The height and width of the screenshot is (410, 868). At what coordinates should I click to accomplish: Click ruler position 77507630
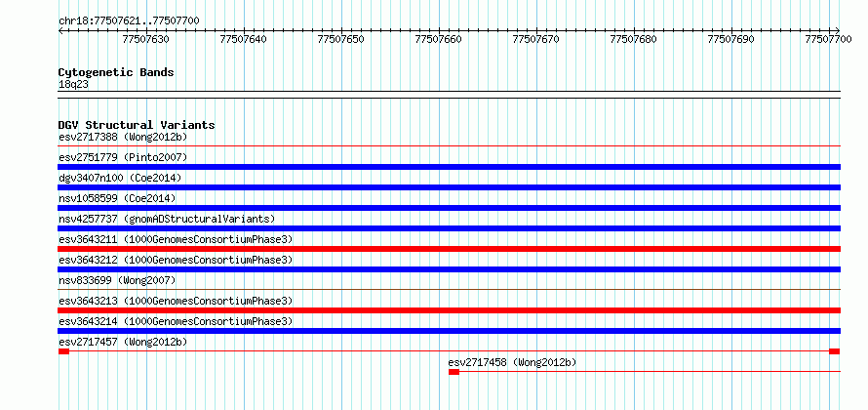pyautogui.click(x=146, y=39)
